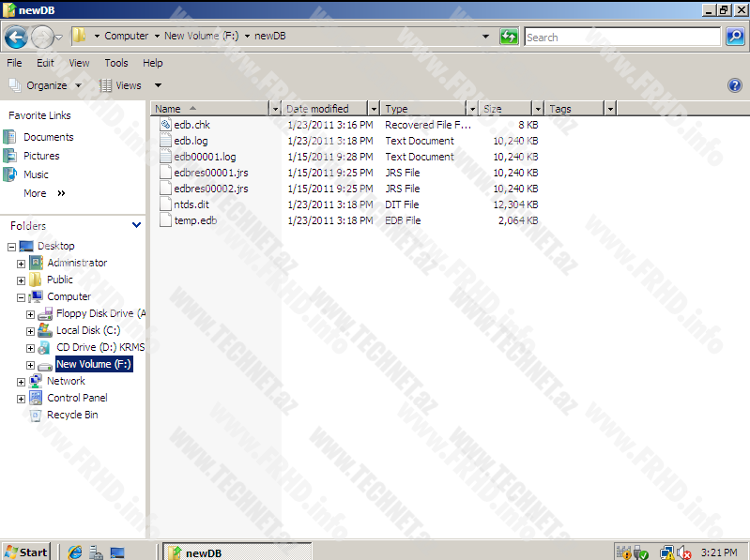The image size is (750, 560).
Task: Expand the Network tree node
Action: (22, 382)
